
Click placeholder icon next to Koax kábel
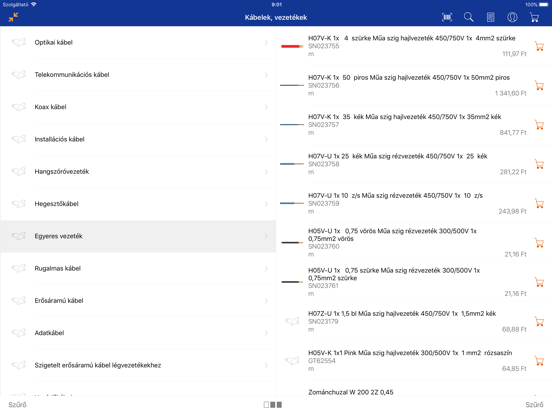pyautogui.click(x=19, y=107)
